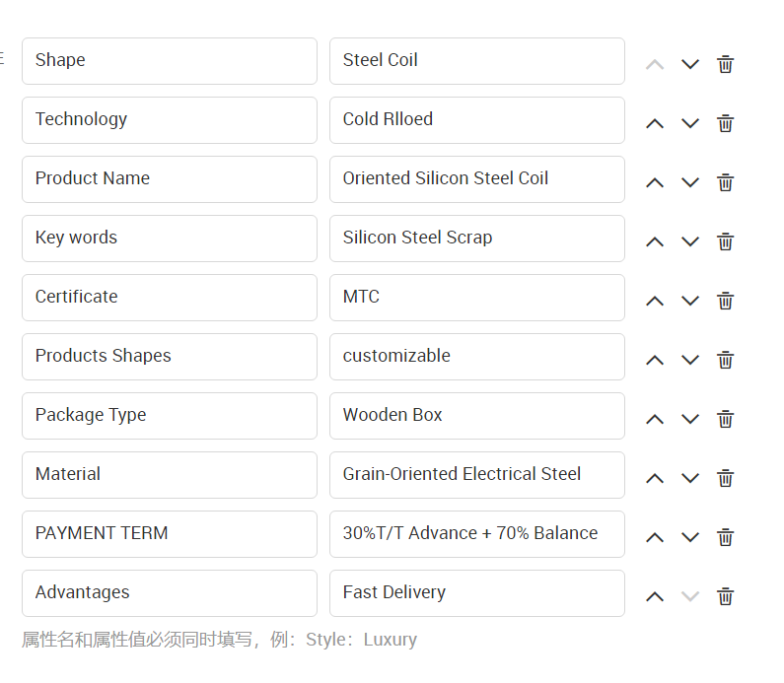Viewport: 784px width, 683px height.
Task: Delete the Technology attribute row
Action: click(725, 123)
